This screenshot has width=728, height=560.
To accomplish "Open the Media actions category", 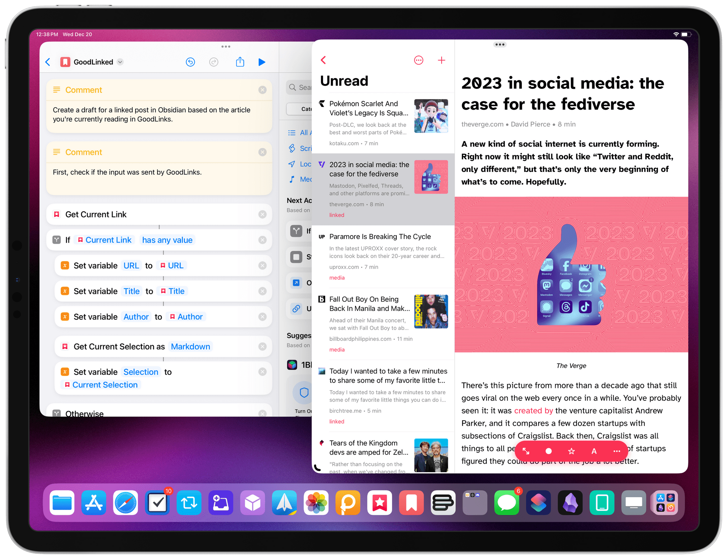I will click(x=300, y=179).
